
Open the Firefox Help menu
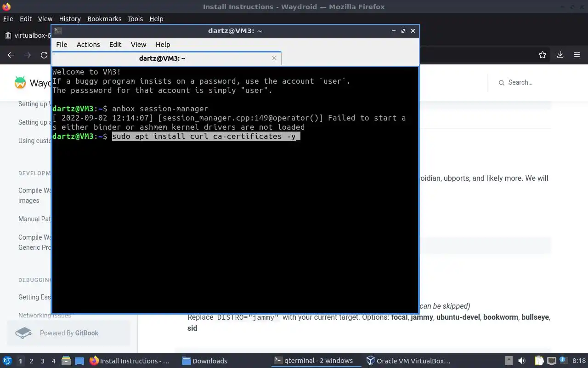point(156,19)
